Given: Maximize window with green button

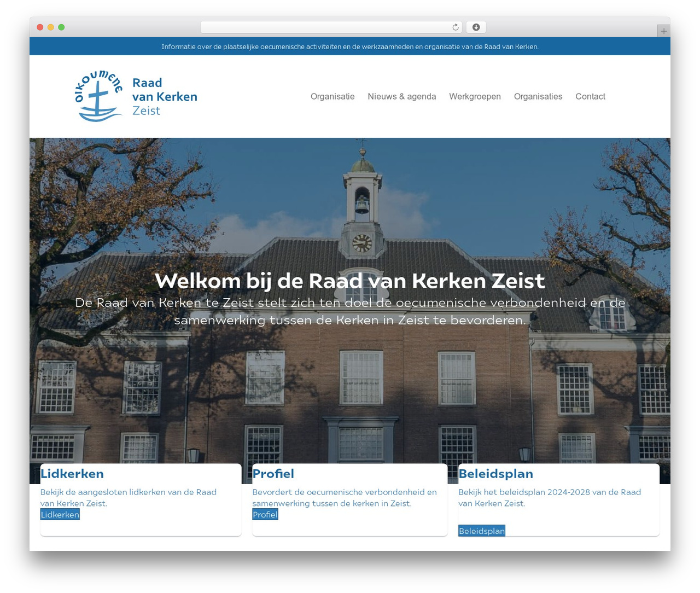Looking at the screenshot, I should tap(61, 27).
